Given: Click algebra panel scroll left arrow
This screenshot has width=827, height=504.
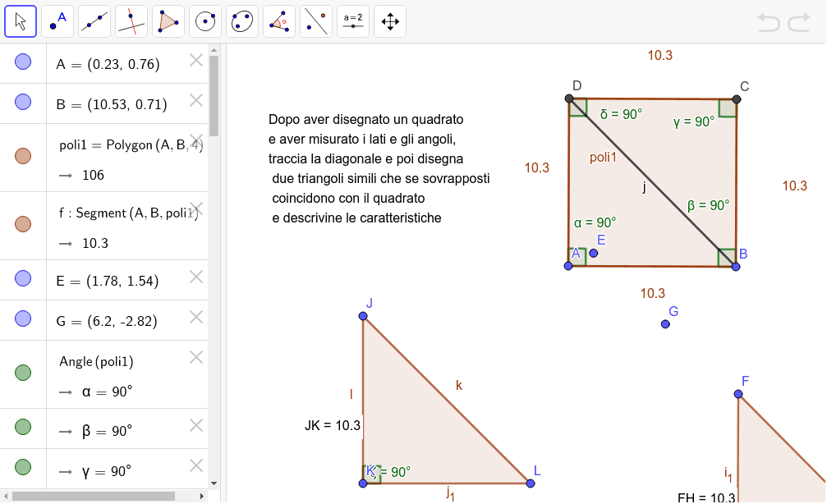Looking at the screenshot, I should click(x=6, y=496).
